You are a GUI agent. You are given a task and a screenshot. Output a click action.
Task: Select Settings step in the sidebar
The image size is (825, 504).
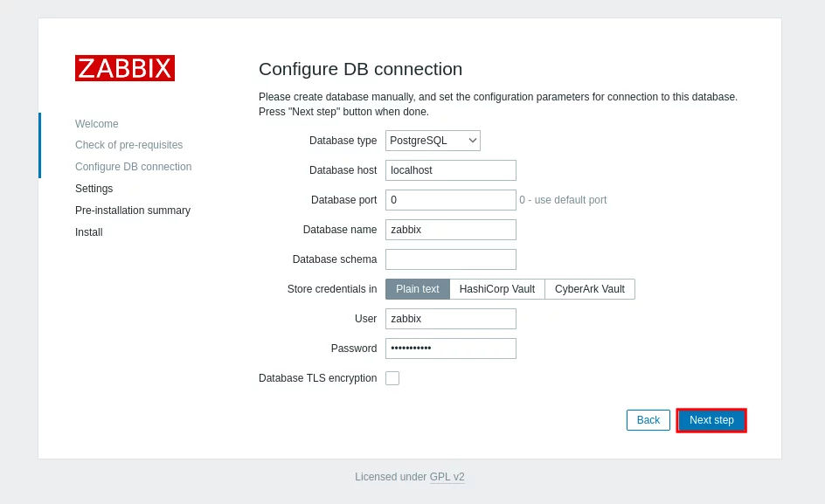tap(94, 189)
